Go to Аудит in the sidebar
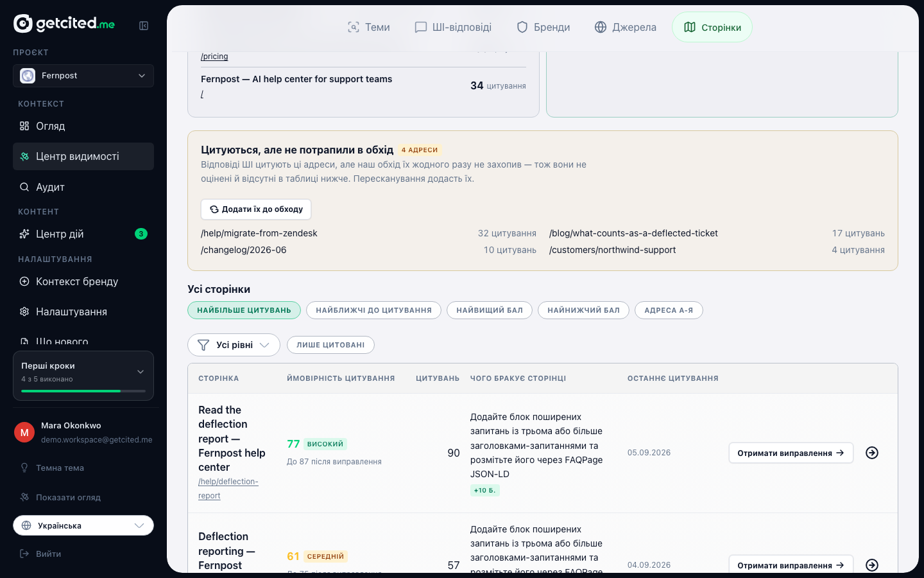The height and width of the screenshot is (578, 924). click(x=83, y=187)
